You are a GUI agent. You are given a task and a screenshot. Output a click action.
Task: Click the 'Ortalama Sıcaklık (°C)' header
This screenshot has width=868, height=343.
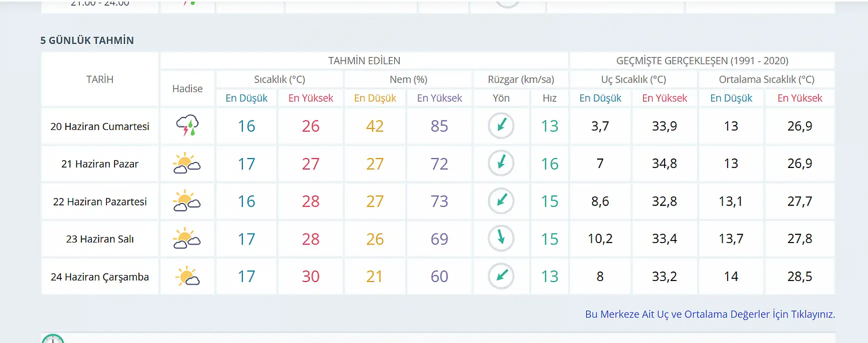[767, 79]
